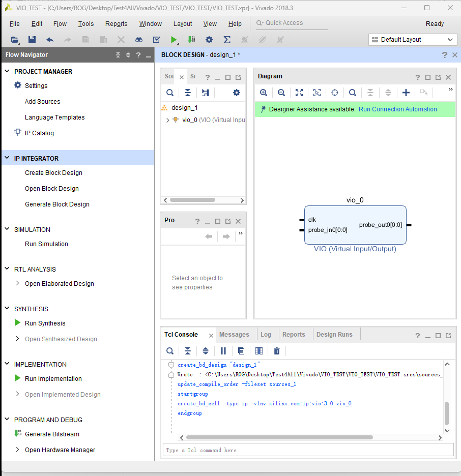Collapse all in the Sources panel
The width and height of the screenshot is (461, 476).
[x=188, y=93]
